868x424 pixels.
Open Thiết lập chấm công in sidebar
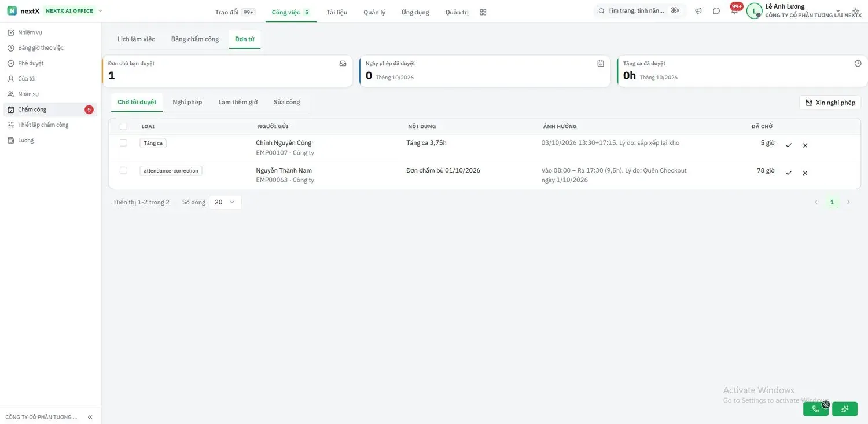[50, 125]
